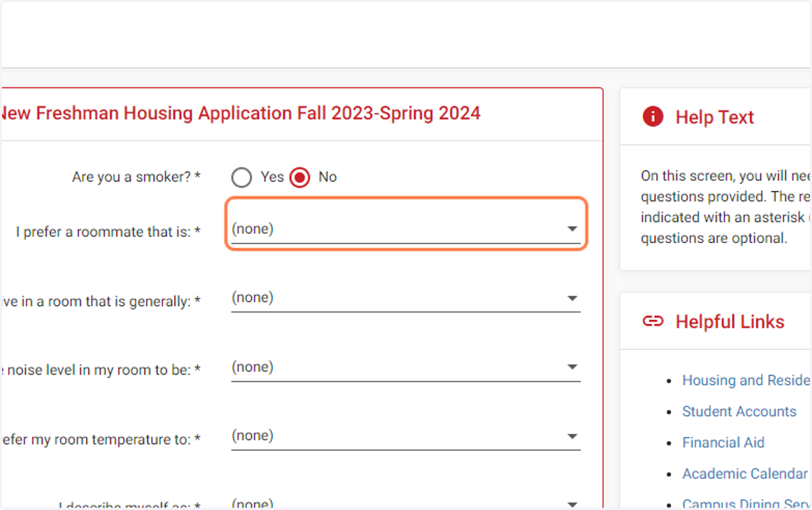The height and width of the screenshot is (510, 812).
Task: Open the Student Accounts link
Action: pos(739,412)
